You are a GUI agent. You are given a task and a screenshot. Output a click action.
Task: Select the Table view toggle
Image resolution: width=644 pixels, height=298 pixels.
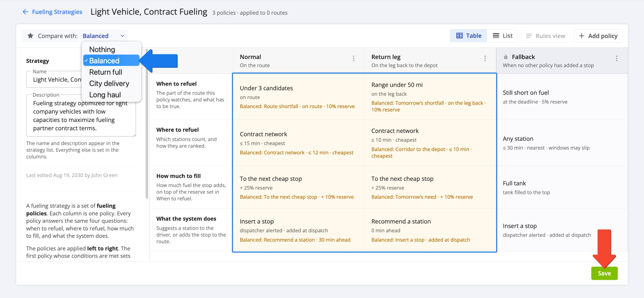pos(469,36)
